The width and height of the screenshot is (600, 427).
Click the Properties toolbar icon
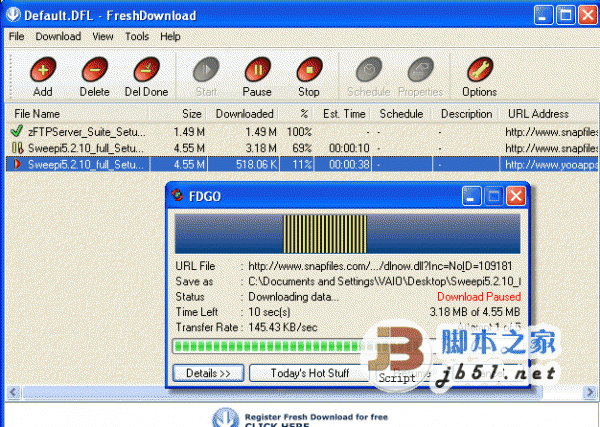click(x=421, y=70)
